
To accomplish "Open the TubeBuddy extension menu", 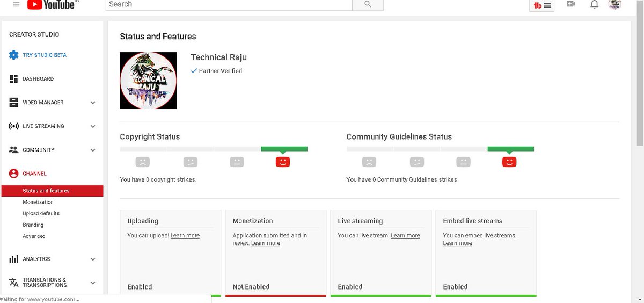I will (x=541, y=5).
